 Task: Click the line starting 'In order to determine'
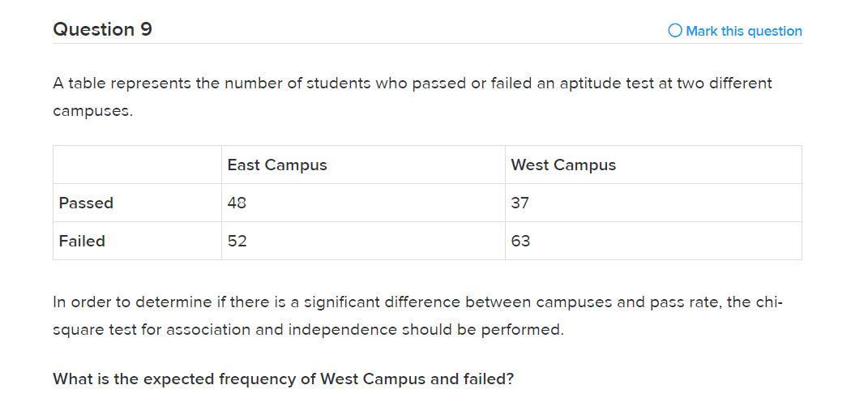click(x=417, y=302)
